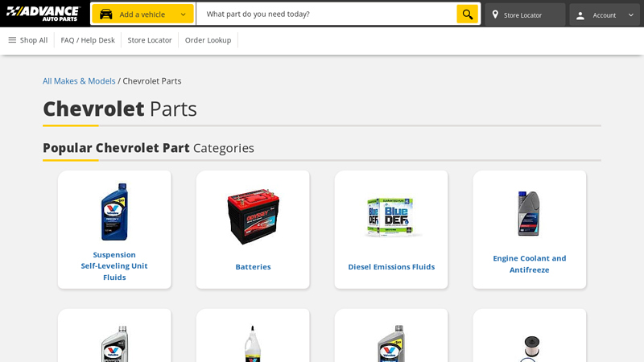Focus the 'What part do you need today?' search field
The image size is (644, 362).
coord(326,14)
